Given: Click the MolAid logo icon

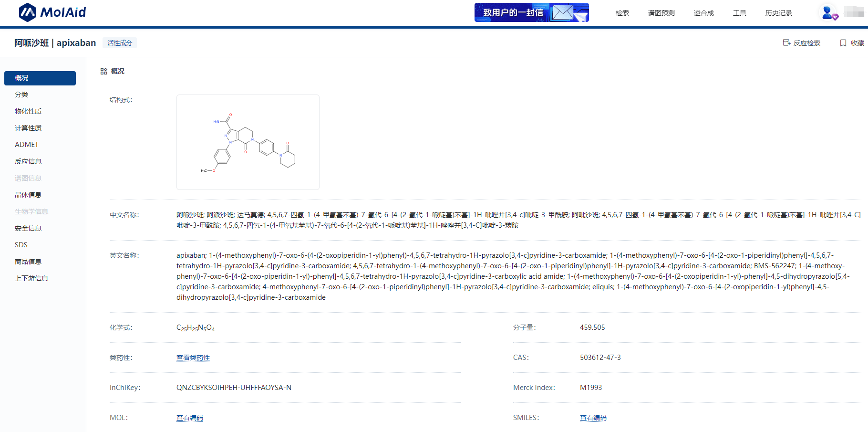Looking at the screenshot, I should click(27, 12).
